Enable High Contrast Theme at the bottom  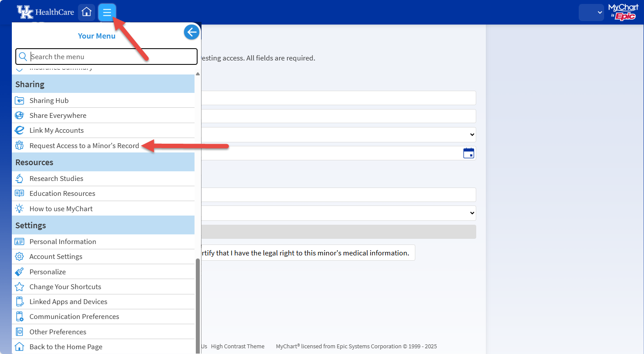click(238, 346)
